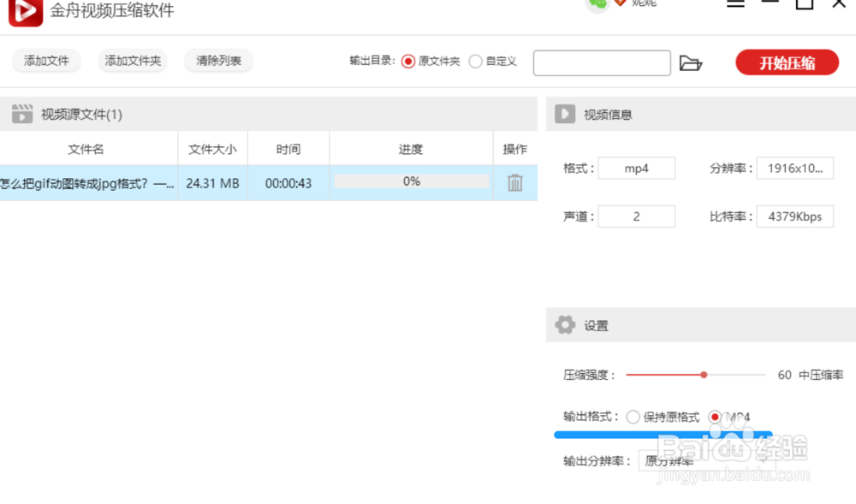The image size is (856, 504).
Task: Enable 保持原格式 output option
Action: coord(633,417)
